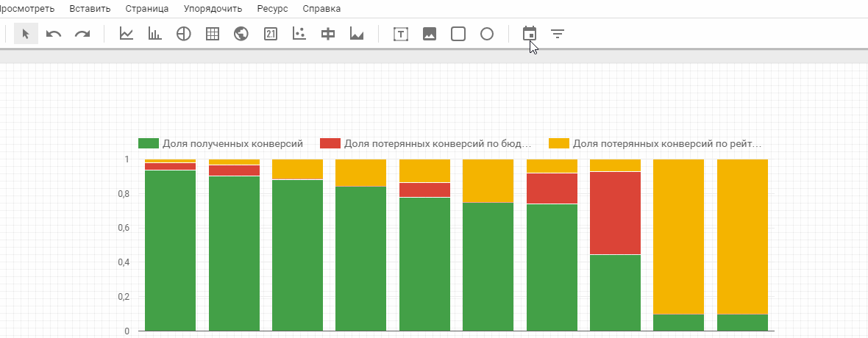The height and width of the screenshot is (338, 868).
Task: Insert a time series line chart
Action: pos(127,34)
